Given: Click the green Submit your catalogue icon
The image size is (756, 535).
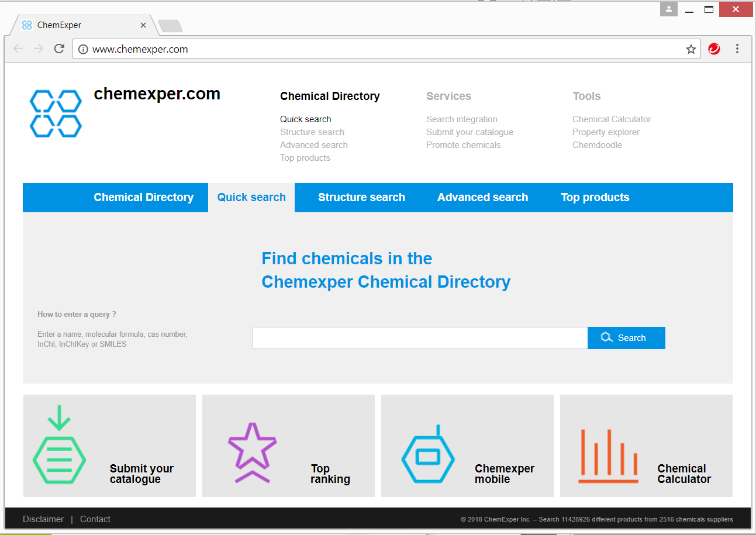Looking at the screenshot, I should (59, 444).
